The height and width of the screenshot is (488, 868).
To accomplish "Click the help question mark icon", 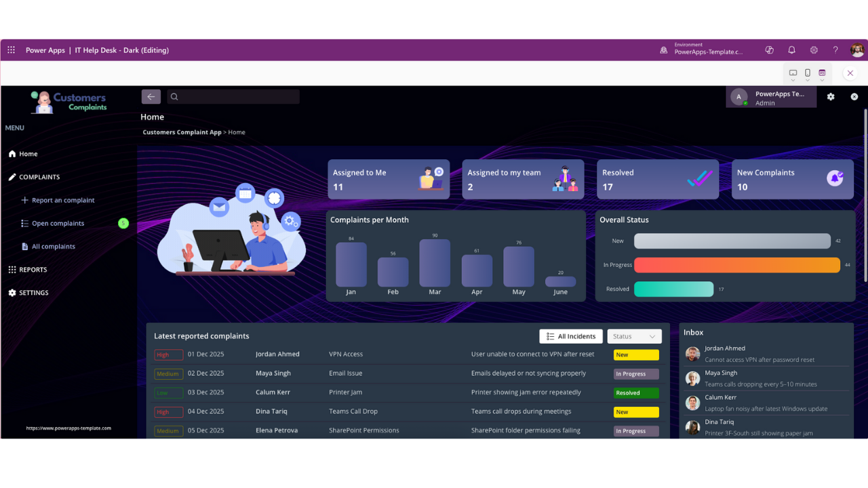I will pos(835,49).
